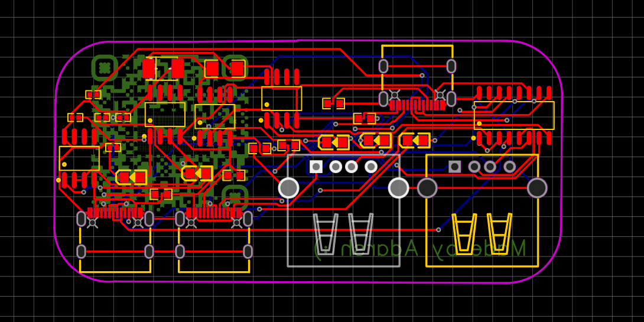This screenshot has width=644, height=322.
Task: Click the green rounded pad at the bottom of the green patterned area
Action: (235, 198)
